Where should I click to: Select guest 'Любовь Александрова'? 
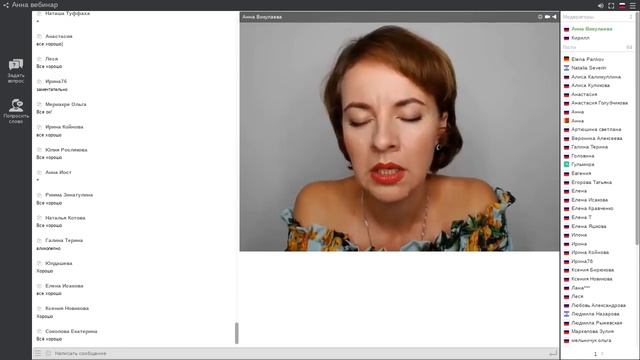pos(598,305)
